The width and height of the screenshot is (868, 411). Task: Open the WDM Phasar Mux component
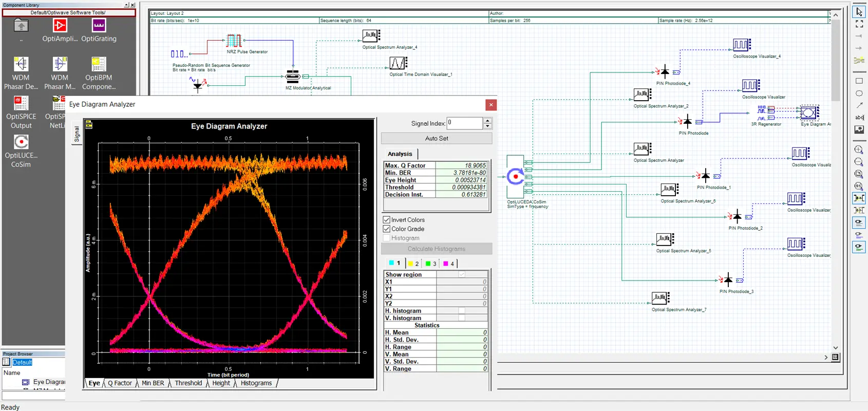pos(60,64)
